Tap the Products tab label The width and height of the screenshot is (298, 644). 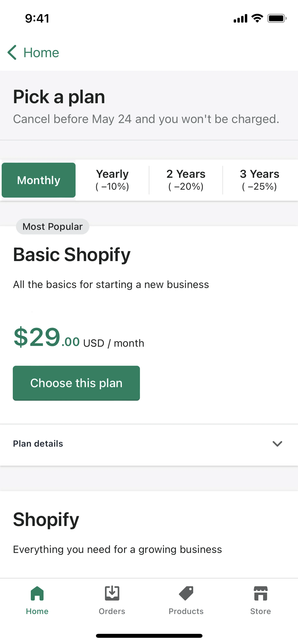coord(186,611)
